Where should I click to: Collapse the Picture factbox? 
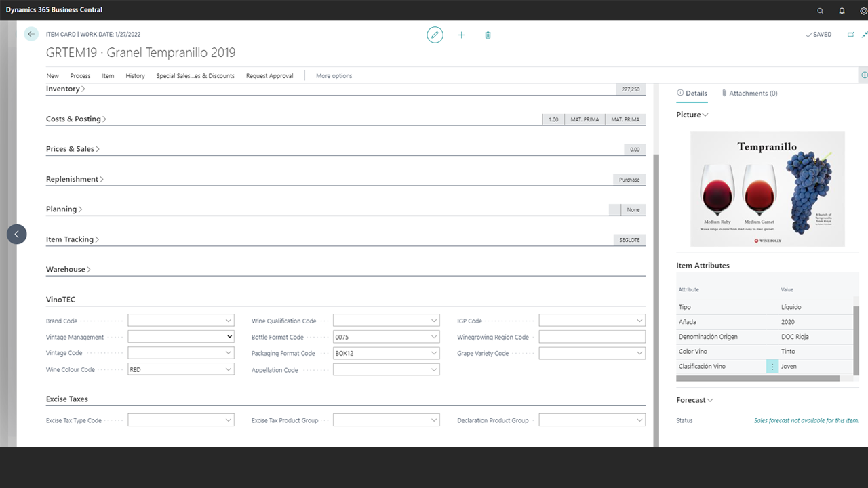[692, 115]
